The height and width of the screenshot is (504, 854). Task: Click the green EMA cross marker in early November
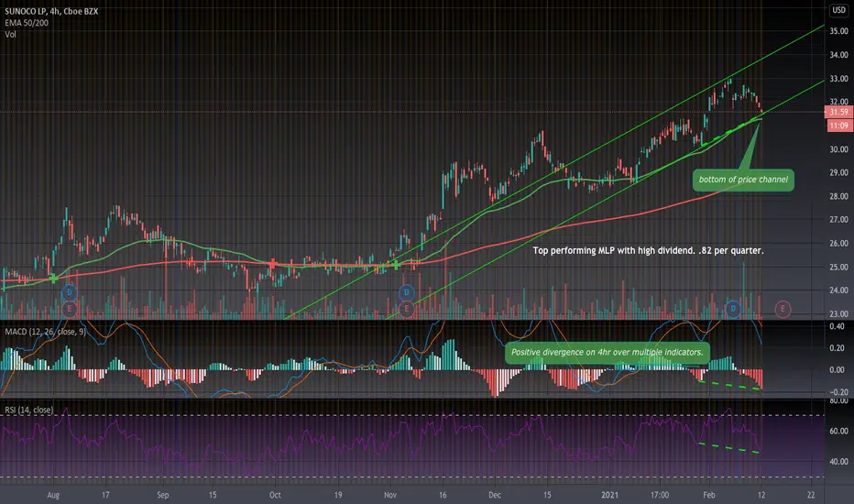397,265
